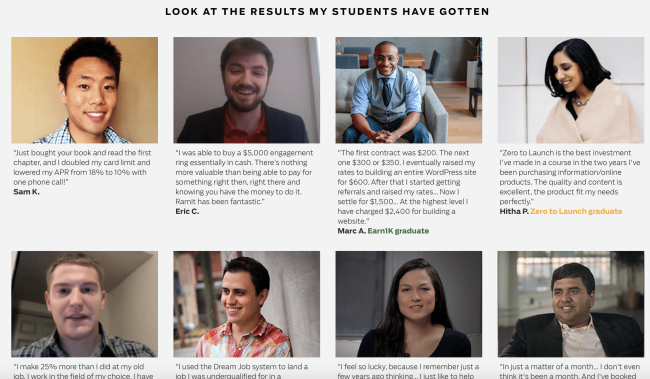This screenshot has width=650, height=379.
Task: Click the quote about doubling card limit
Action: 82,168
